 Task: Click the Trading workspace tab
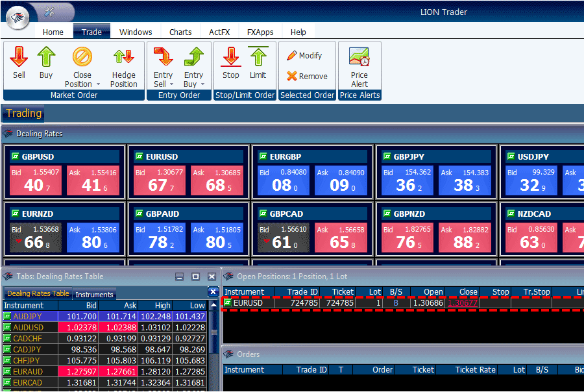23,114
